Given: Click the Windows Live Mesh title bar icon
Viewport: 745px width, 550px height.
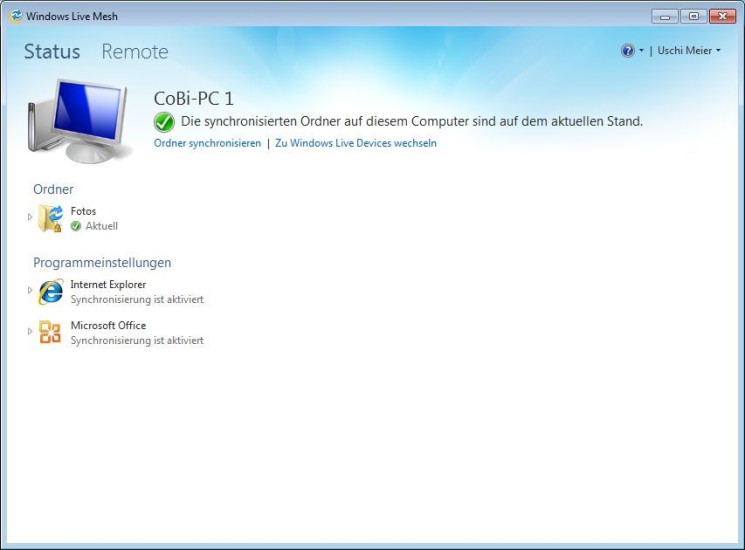Looking at the screenshot, I should [x=16, y=16].
